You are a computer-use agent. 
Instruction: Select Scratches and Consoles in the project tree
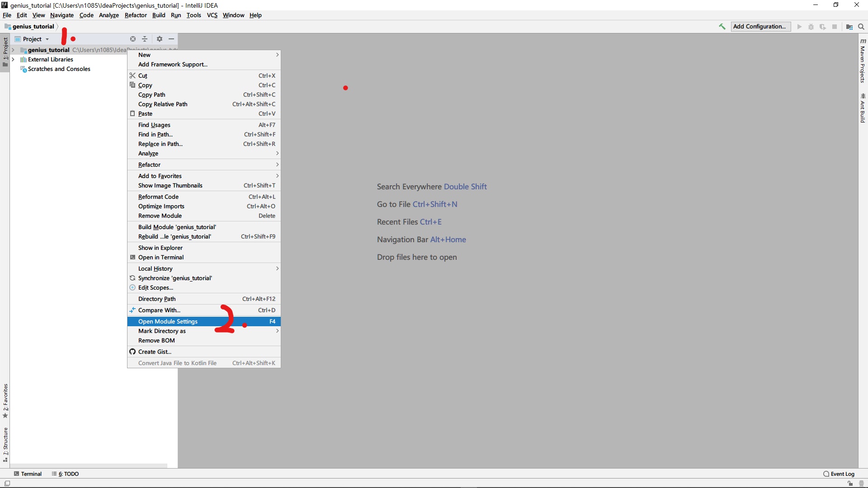pos(59,69)
